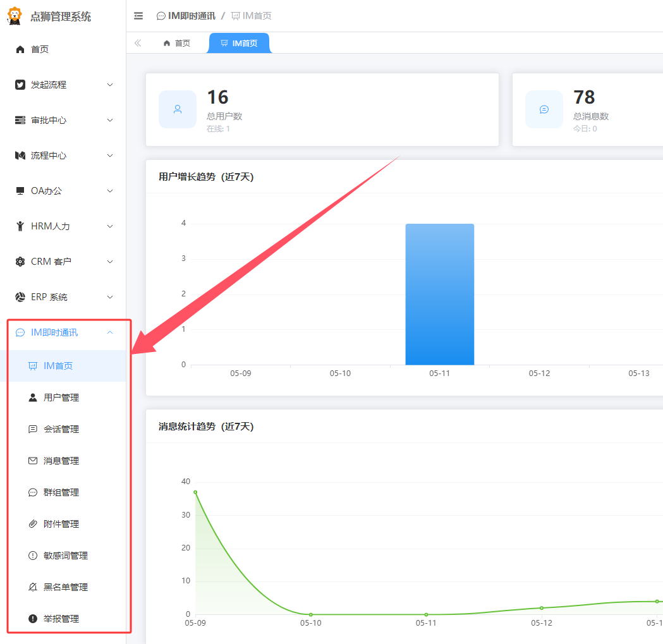Click the IM即时通讯 chat bubble icon
663x644 pixels.
click(x=20, y=333)
